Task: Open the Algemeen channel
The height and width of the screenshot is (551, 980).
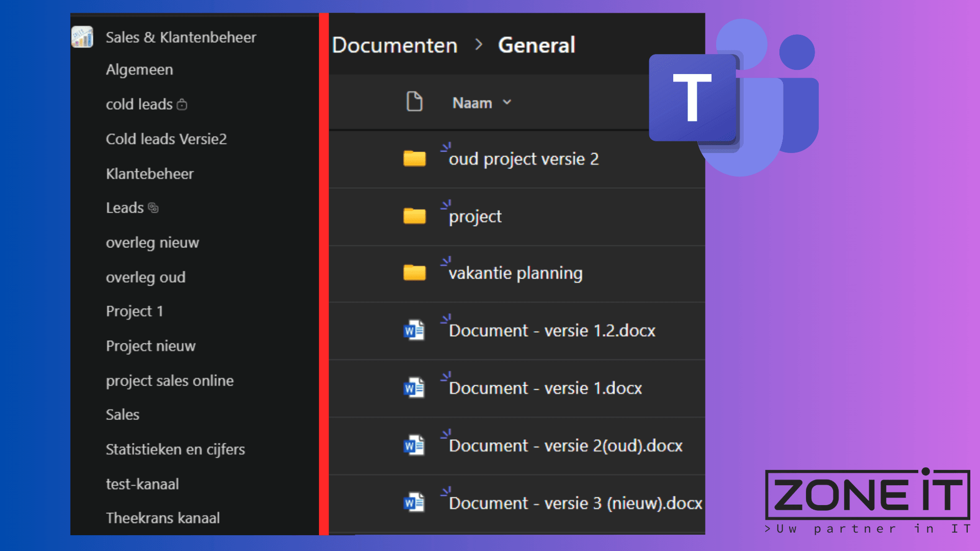Action: (139, 69)
